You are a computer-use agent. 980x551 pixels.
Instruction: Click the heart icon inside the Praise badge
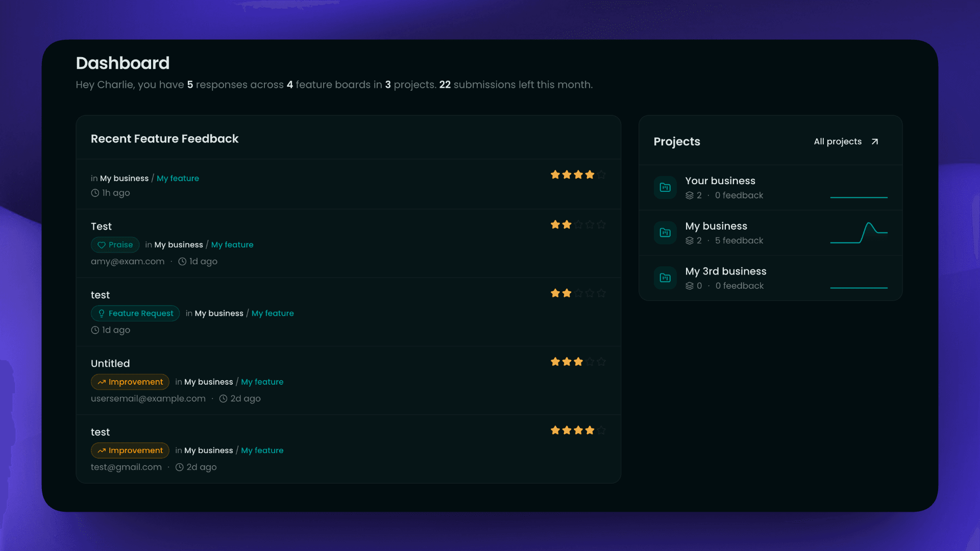coord(102,245)
